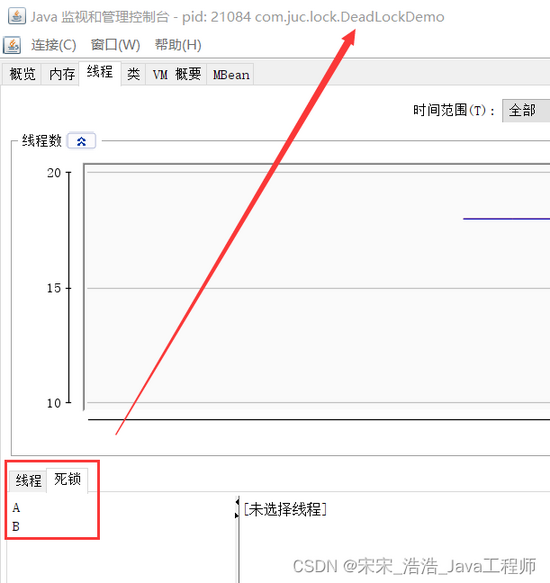Viewport: 550px width, 583px height.
Task: Open the MBean tab
Action: (231, 74)
